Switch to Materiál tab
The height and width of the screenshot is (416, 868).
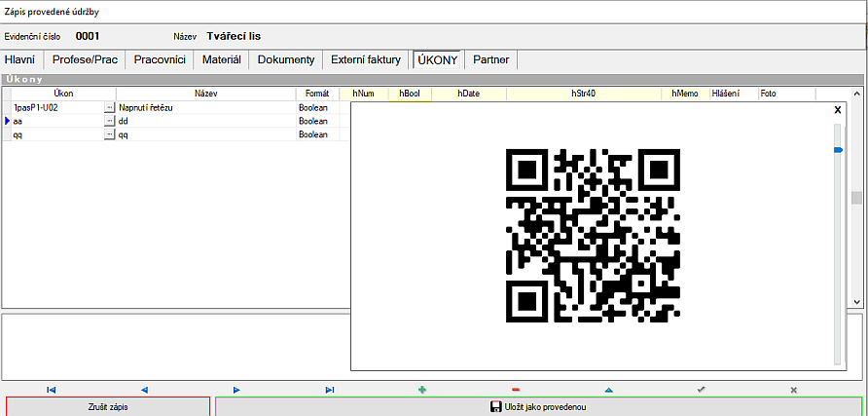[x=222, y=59]
